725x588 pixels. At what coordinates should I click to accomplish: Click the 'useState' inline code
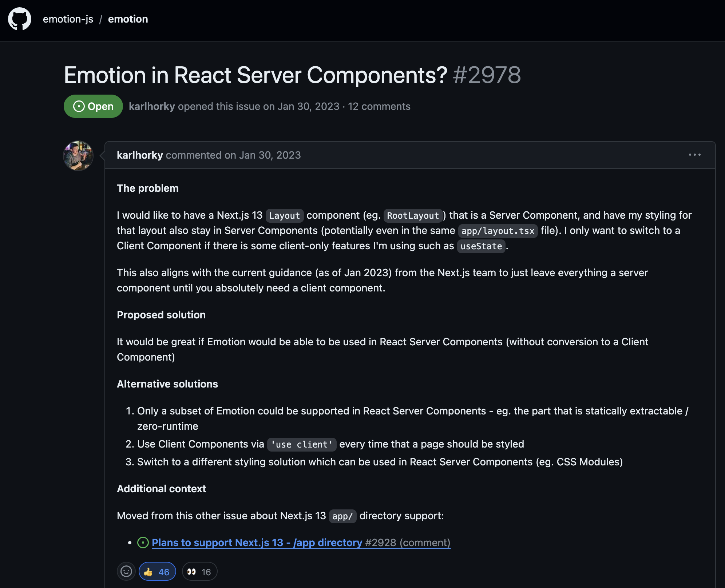coord(481,246)
